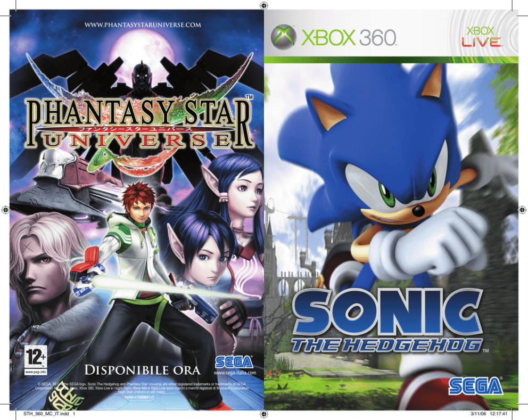528x420 pixels.
Task: Click the Disponibile Ora text
Action: pyautogui.click(x=142, y=370)
